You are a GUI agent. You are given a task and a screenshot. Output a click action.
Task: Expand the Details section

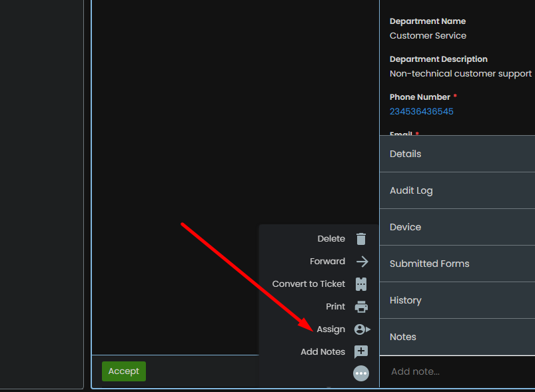tap(457, 154)
